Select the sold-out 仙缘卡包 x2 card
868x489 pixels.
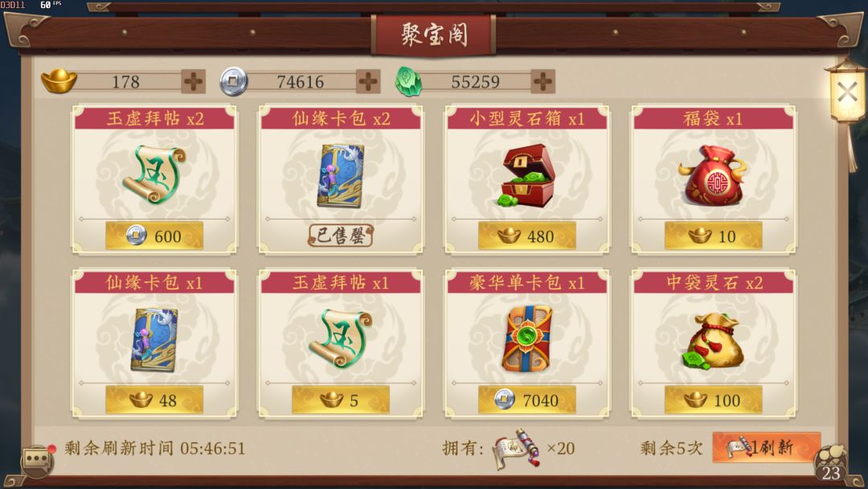341,180
